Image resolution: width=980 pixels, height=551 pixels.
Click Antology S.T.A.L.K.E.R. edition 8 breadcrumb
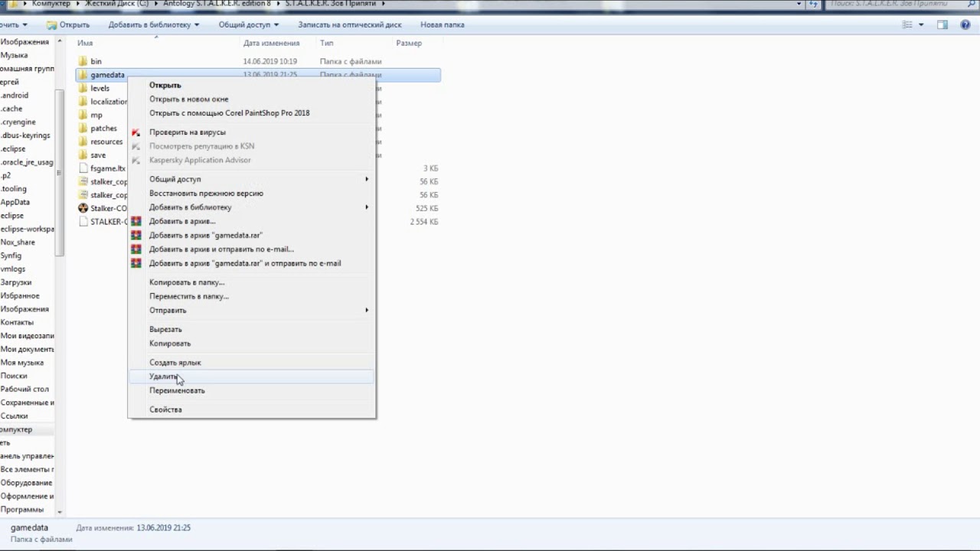click(217, 4)
